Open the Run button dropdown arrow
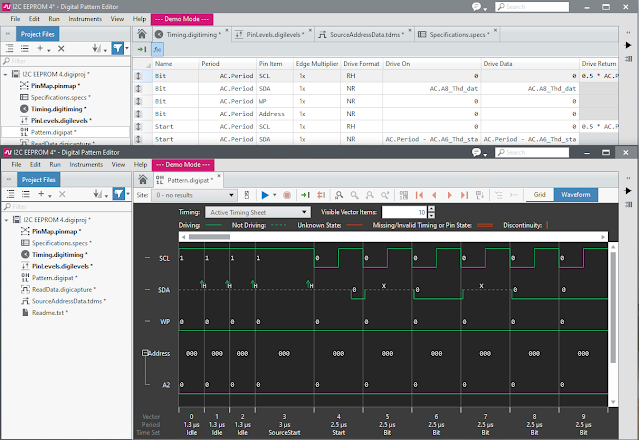This screenshot has height=440, width=639. point(275,195)
